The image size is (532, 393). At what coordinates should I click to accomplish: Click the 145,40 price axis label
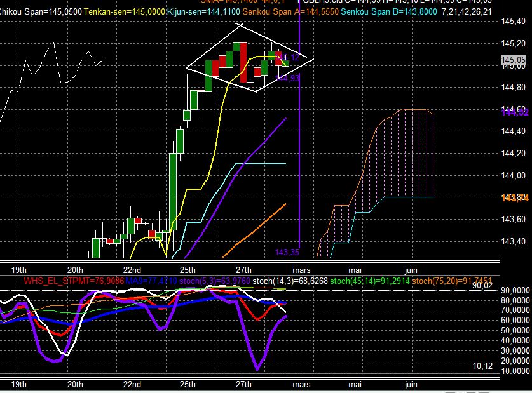click(x=514, y=22)
